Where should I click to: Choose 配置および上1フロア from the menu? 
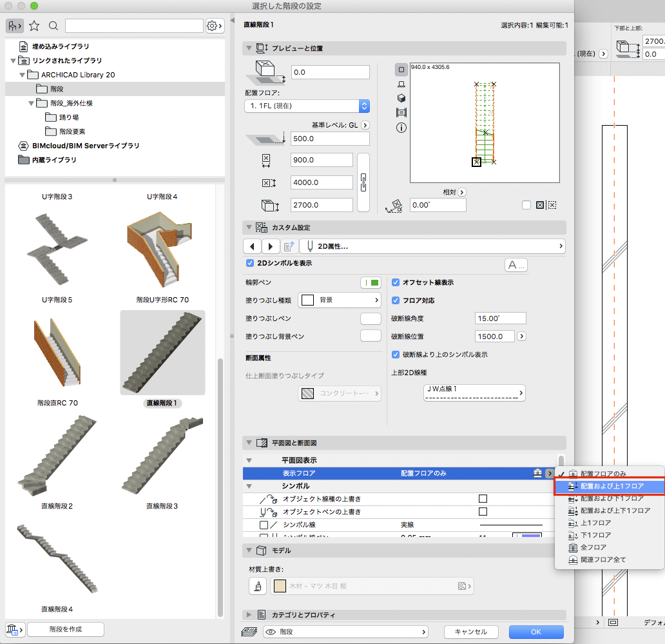(x=611, y=486)
